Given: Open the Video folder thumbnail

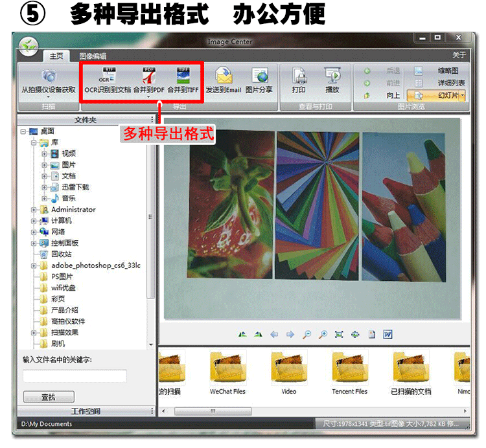Looking at the screenshot, I should pos(289,372).
